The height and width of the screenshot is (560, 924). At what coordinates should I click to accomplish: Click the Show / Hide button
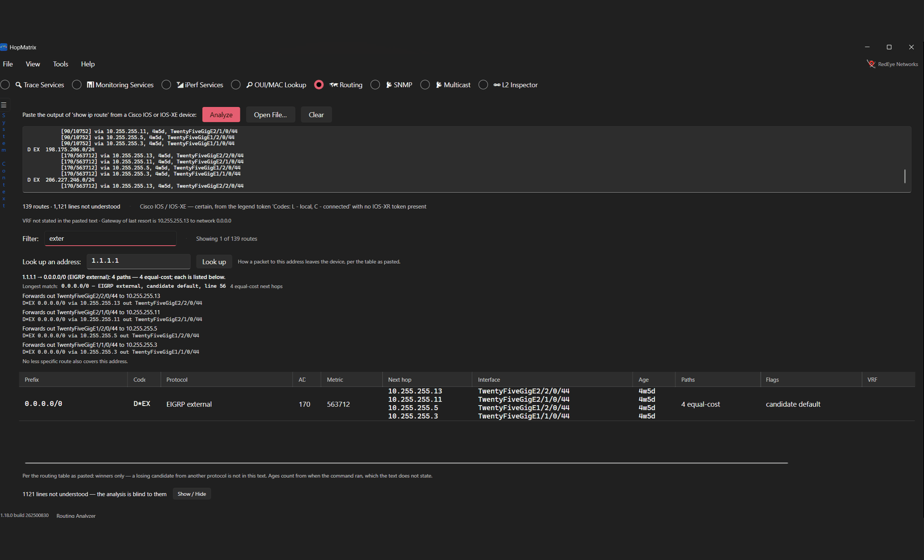point(191,494)
